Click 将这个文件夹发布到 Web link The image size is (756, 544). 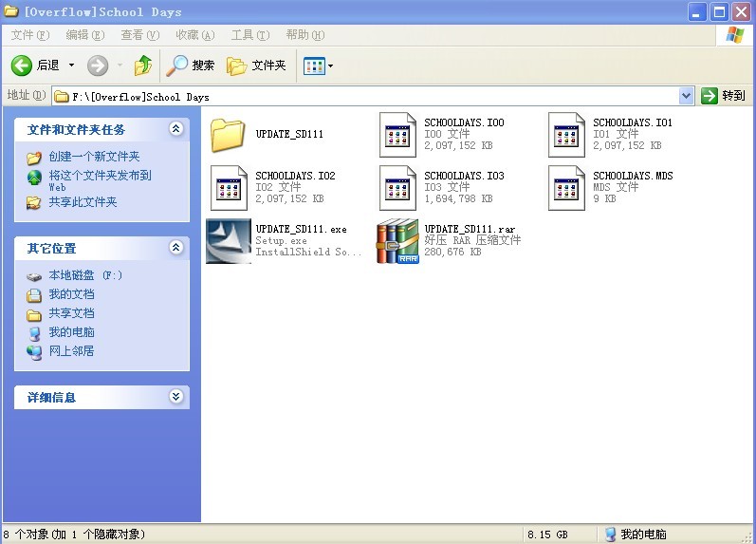pyautogui.click(x=100, y=180)
